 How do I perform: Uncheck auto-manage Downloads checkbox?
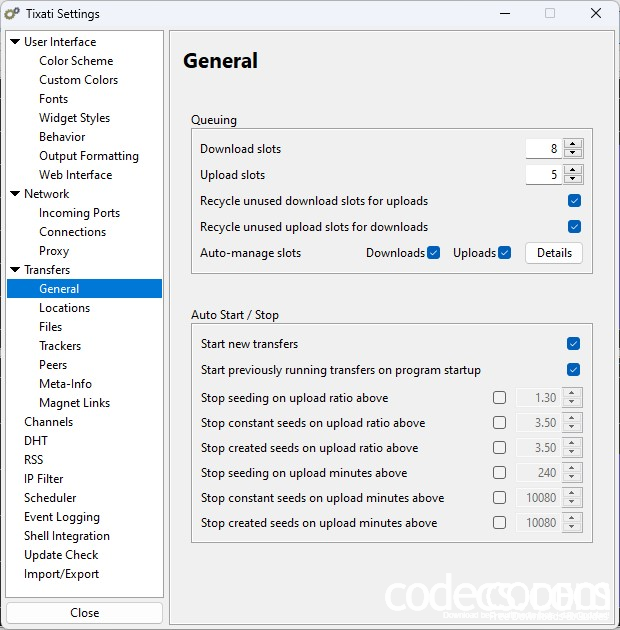[x=434, y=253]
